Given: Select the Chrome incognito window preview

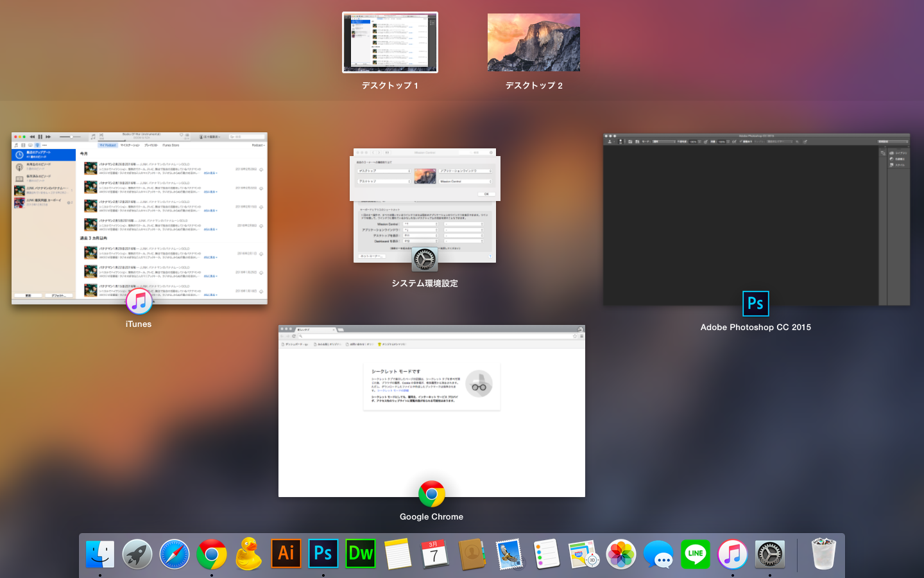Looking at the screenshot, I should coord(432,411).
